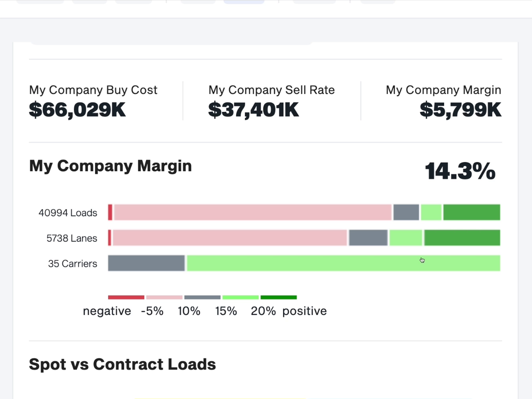Click the $37,401K Sell Rate value
532x399 pixels.
(x=253, y=110)
